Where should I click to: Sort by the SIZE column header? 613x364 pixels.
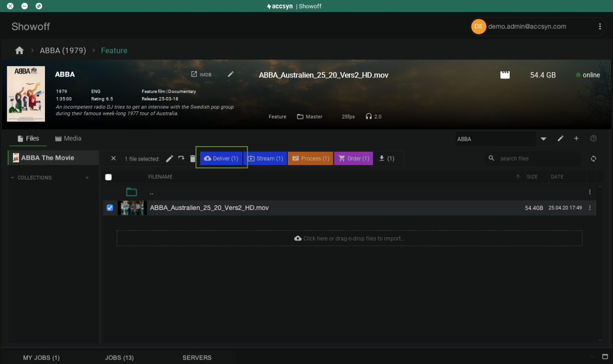pyautogui.click(x=532, y=177)
